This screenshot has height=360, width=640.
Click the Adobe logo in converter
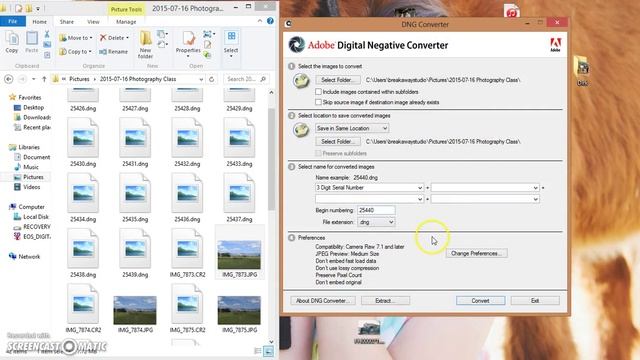555,44
